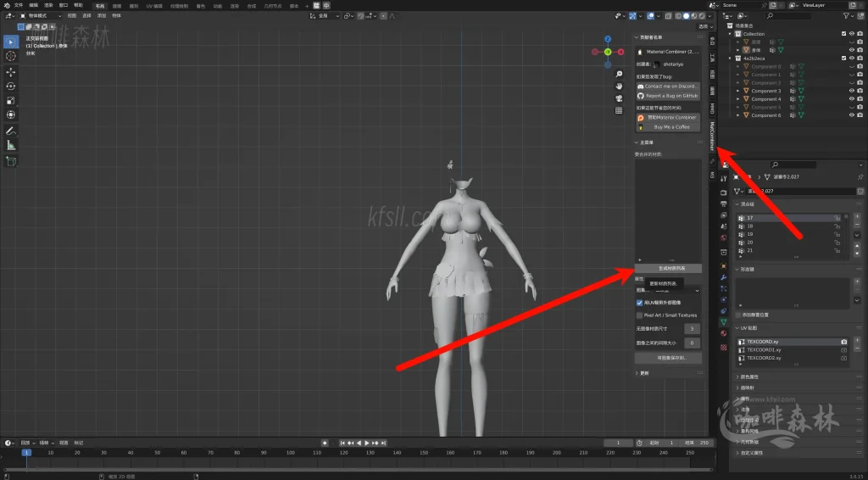Click the play animation button
Screen dimensions: 868x480
(x=367, y=443)
